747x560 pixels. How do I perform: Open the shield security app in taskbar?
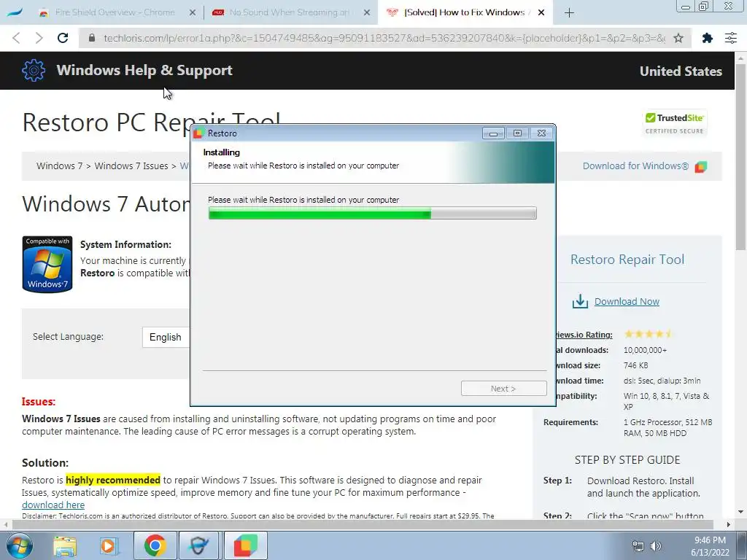tap(199, 545)
